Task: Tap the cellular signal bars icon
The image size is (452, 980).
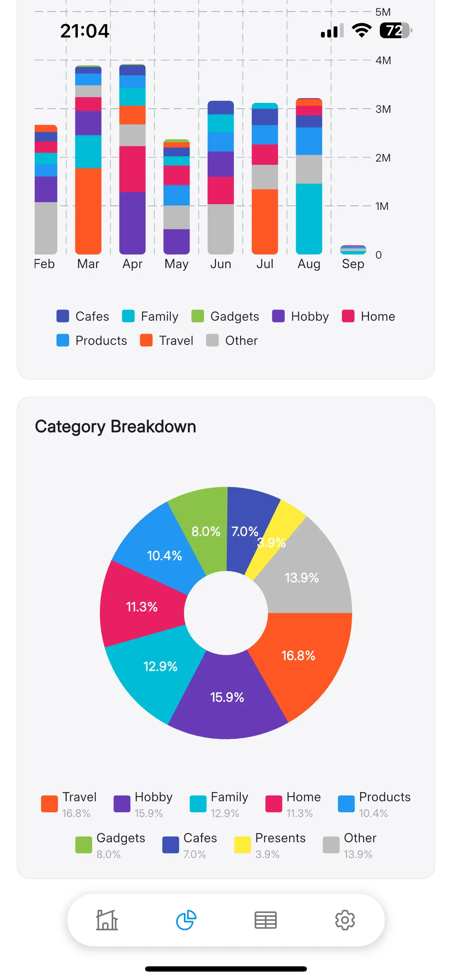Action: point(331,30)
